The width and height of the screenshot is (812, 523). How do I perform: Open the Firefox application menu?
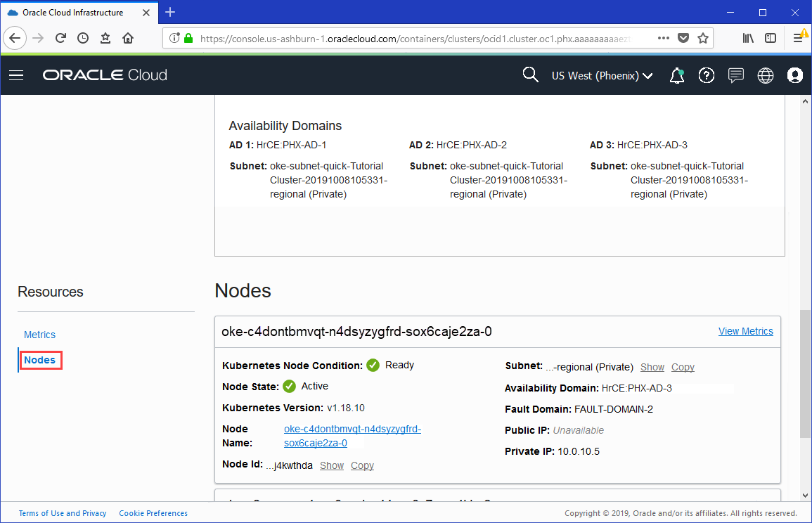click(799, 37)
